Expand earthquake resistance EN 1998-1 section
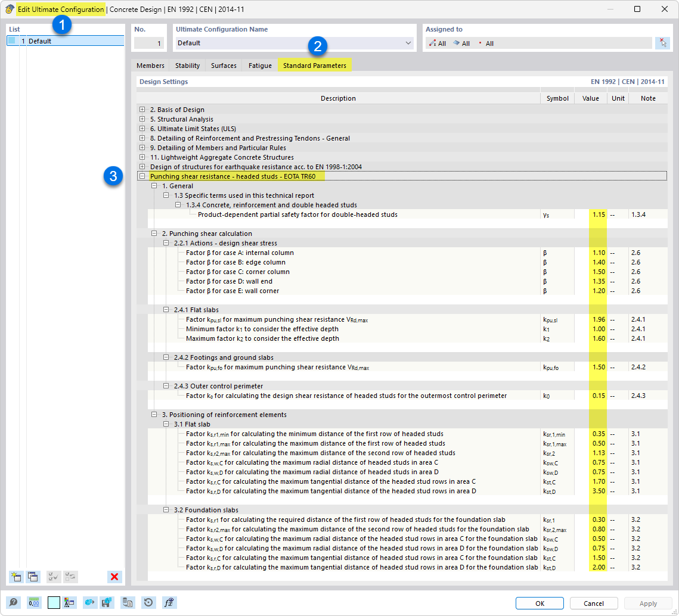Viewport: 679px width, 616px height. (x=142, y=167)
